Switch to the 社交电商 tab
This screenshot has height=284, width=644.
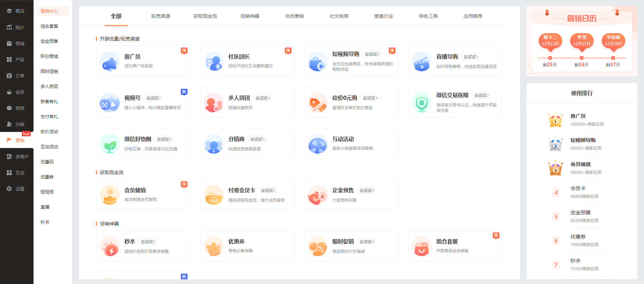pyautogui.click(x=339, y=16)
